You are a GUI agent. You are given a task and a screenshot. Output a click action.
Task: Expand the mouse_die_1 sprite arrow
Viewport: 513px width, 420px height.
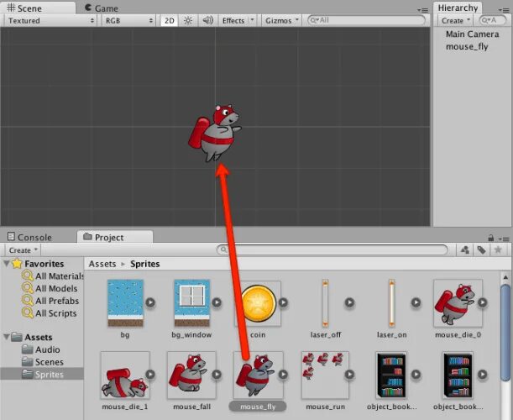click(x=150, y=374)
